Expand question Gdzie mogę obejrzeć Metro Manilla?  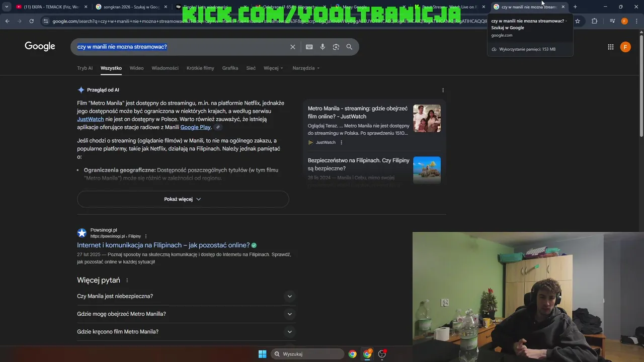pos(185,314)
